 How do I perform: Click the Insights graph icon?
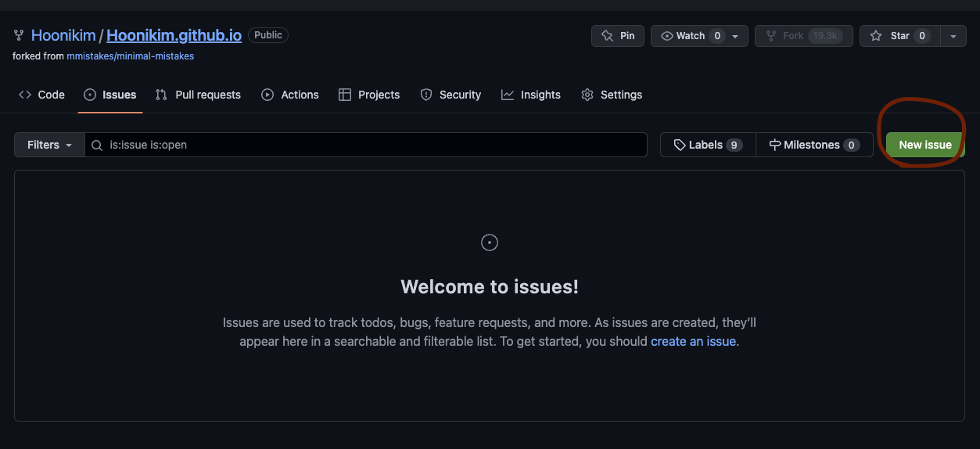point(508,95)
